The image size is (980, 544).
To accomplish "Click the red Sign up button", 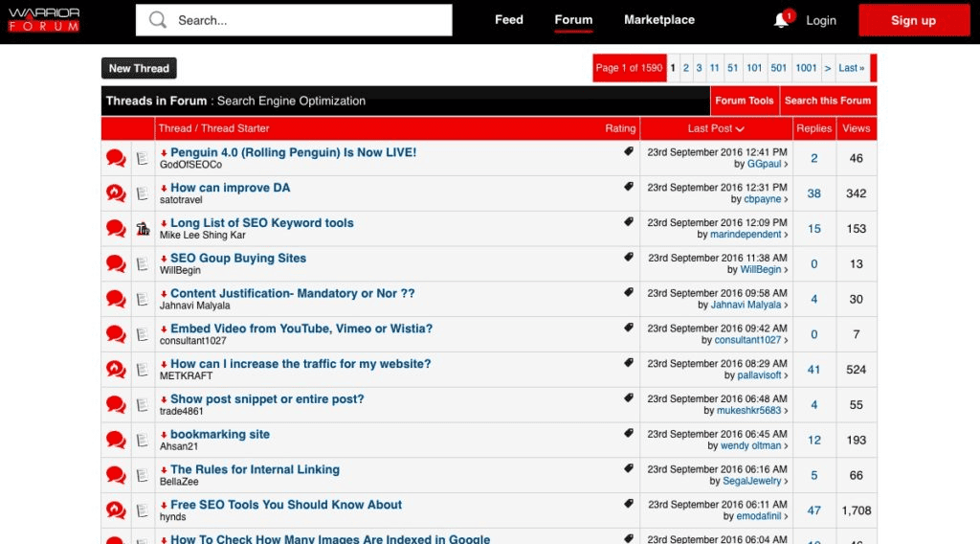I will tap(913, 20).
